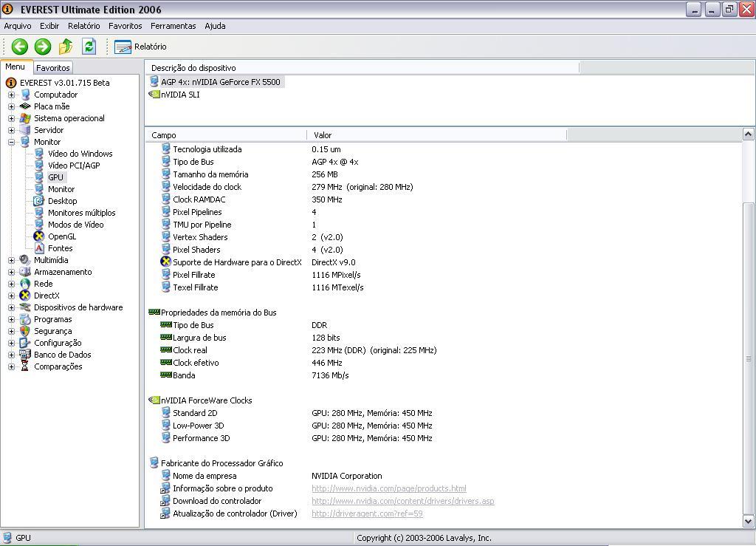The image size is (756, 546).
Task: Click the Valor column header
Action: (437, 135)
